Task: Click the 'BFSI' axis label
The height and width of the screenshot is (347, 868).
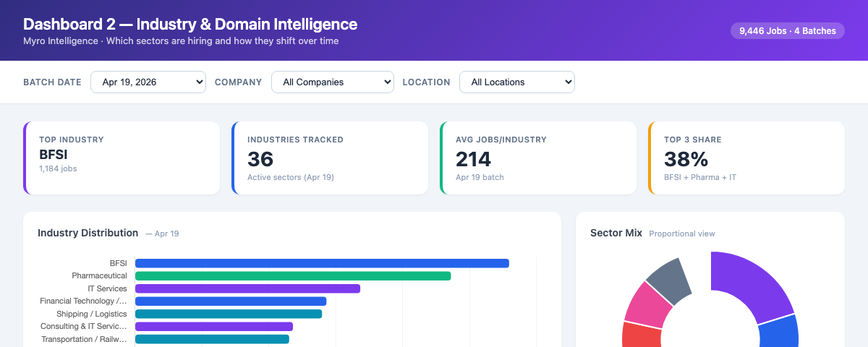Action: (x=118, y=263)
